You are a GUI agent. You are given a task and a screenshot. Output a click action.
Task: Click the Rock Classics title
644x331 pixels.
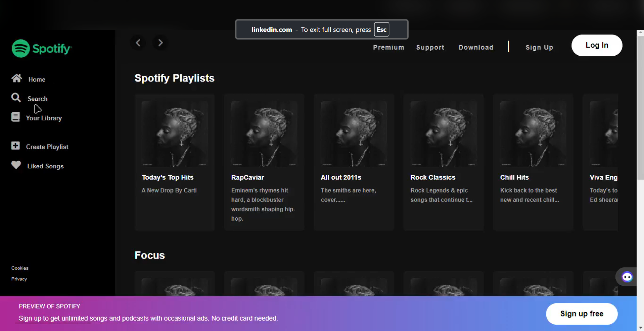tap(433, 177)
